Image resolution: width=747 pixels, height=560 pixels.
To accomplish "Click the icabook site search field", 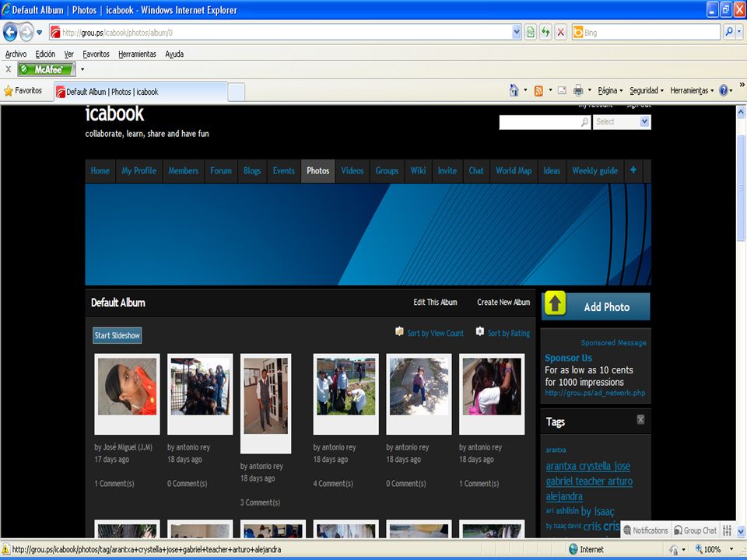I will click(x=545, y=122).
